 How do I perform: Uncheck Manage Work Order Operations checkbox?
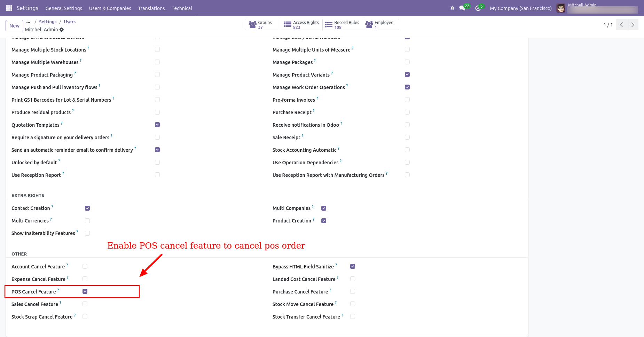click(407, 87)
